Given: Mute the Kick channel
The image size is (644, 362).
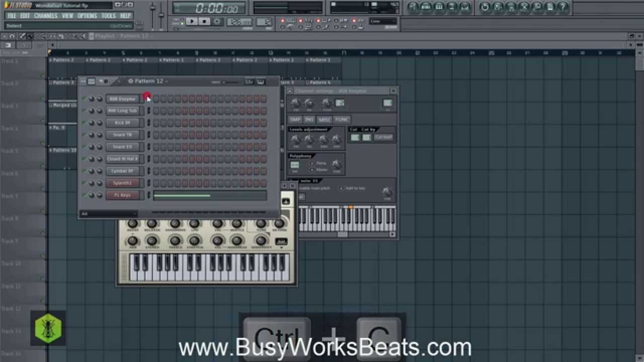Looking at the screenshot, I should (84, 123).
